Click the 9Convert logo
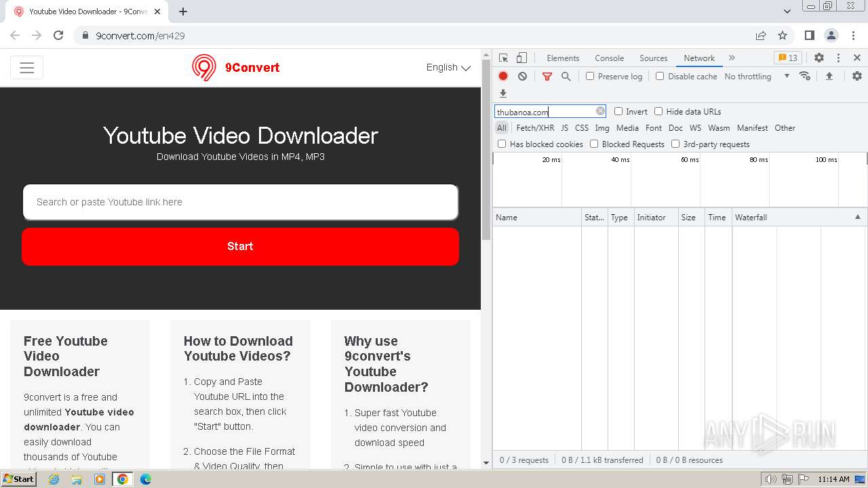 point(235,68)
